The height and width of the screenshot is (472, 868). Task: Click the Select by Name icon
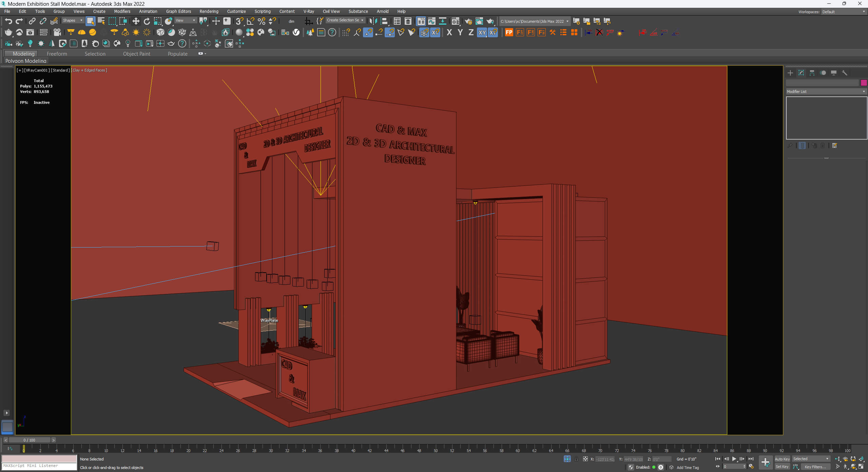pos(101,21)
